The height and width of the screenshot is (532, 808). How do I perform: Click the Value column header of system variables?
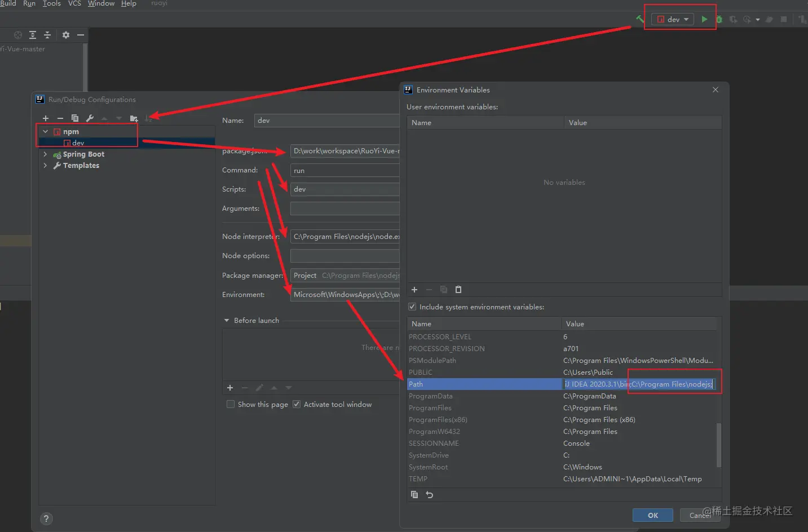(x=639, y=323)
